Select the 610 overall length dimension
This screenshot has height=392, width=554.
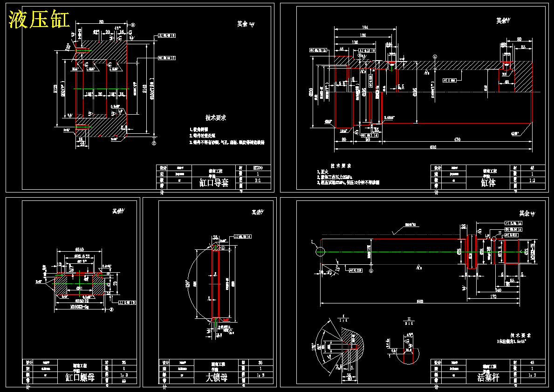433,147
